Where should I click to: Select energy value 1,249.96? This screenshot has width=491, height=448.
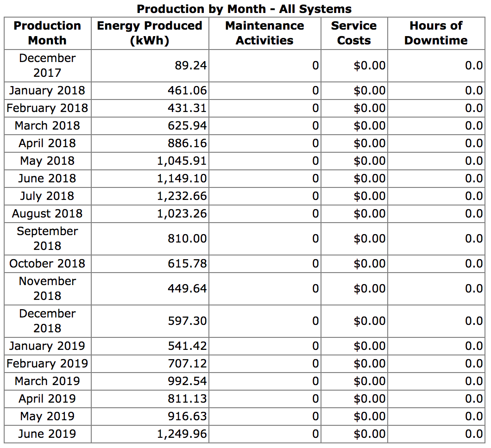click(x=182, y=434)
